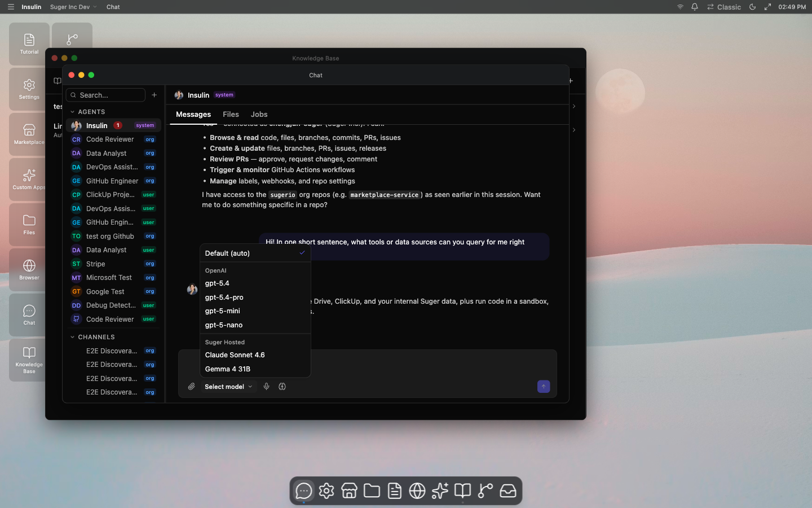Click the Wi-Fi icon in the menu bar
The width and height of the screenshot is (812, 508).
tap(680, 7)
